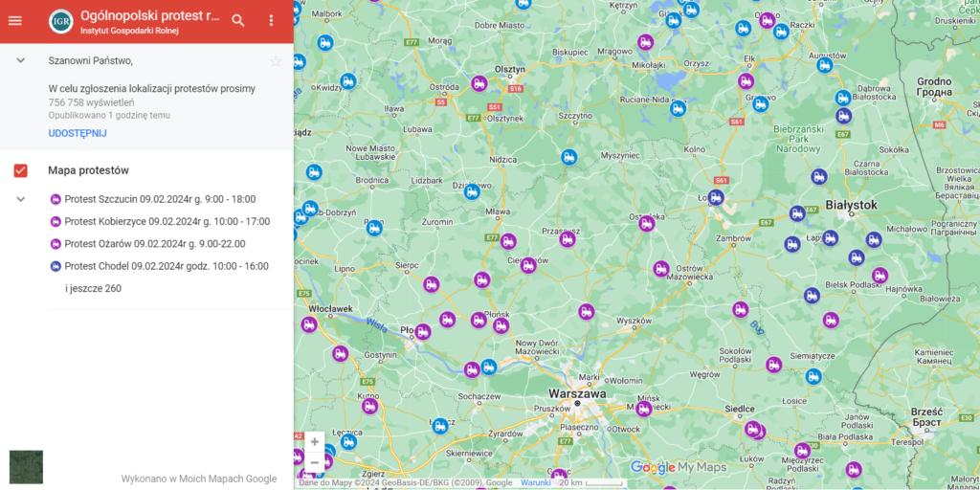
Task: Star this map with the star icon
Action: (x=276, y=61)
